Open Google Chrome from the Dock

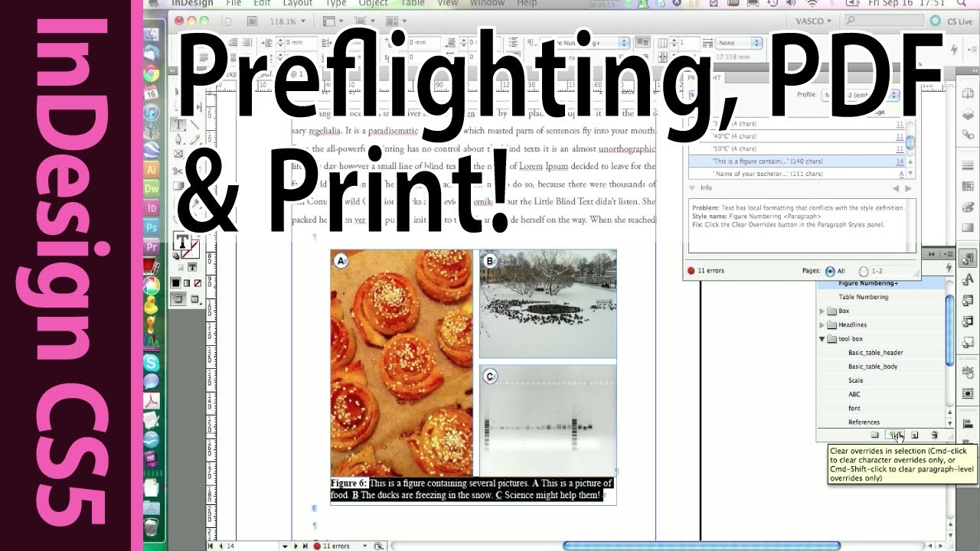pyautogui.click(x=152, y=74)
